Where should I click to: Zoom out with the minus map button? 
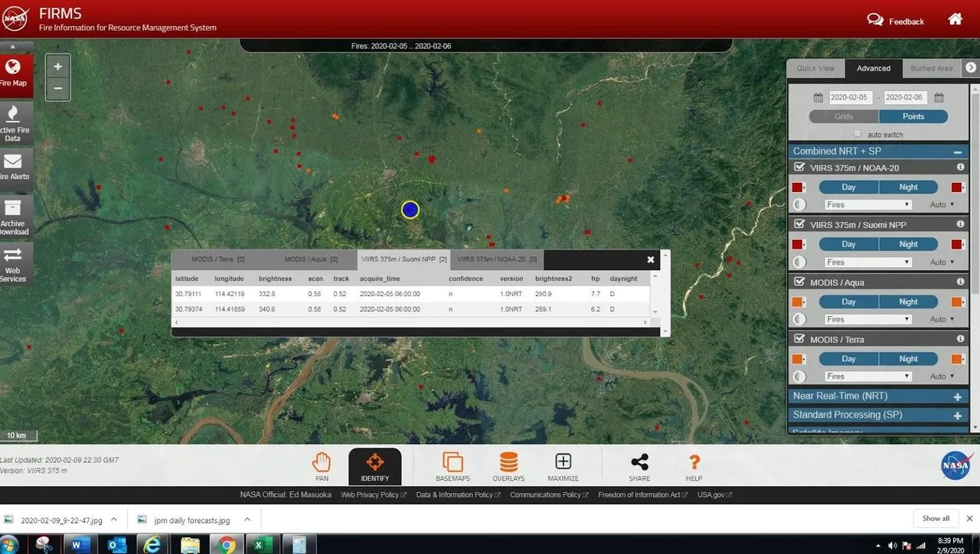57,89
